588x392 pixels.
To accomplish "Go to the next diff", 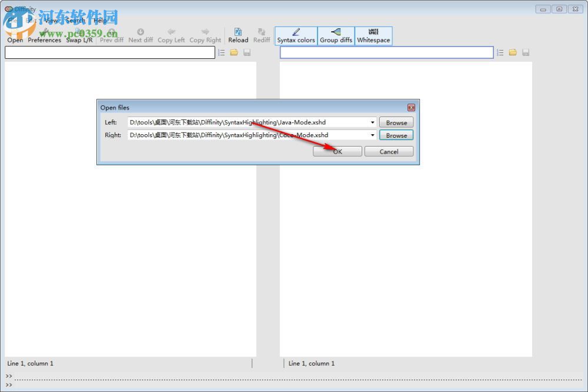I will click(x=141, y=36).
